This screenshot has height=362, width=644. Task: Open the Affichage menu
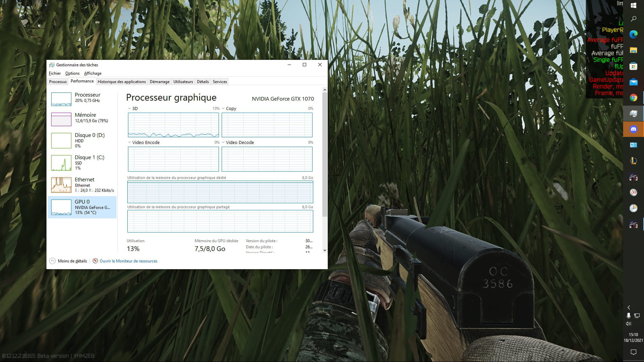click(93, 73)
